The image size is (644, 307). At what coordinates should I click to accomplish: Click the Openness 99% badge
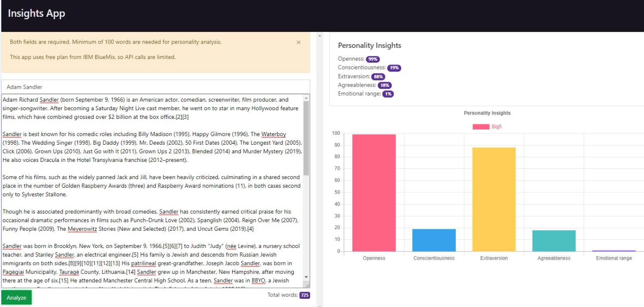coord(373,59)
